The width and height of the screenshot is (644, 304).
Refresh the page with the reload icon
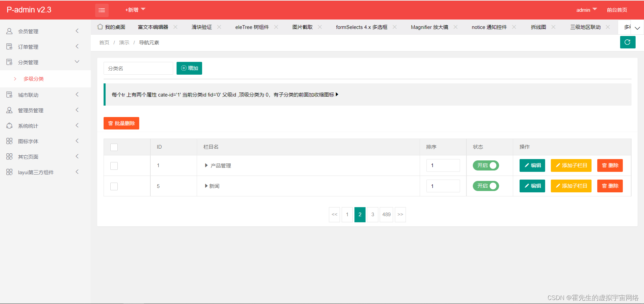tap(628, 42)
